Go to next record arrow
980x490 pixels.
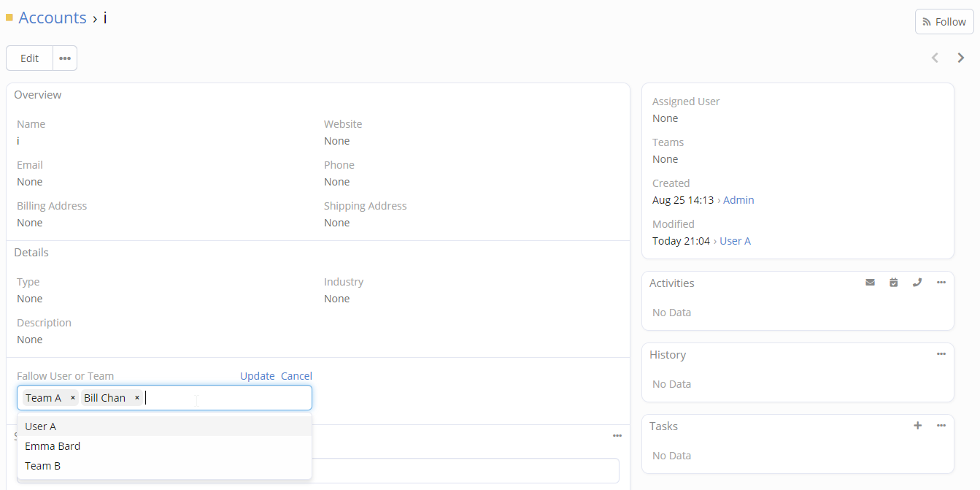(961, 58)
